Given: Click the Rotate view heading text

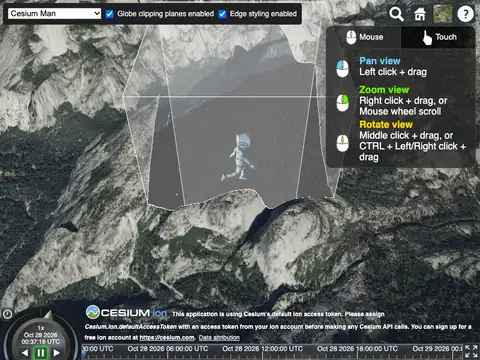Looking at the screenshot, I should coord(386,125).
